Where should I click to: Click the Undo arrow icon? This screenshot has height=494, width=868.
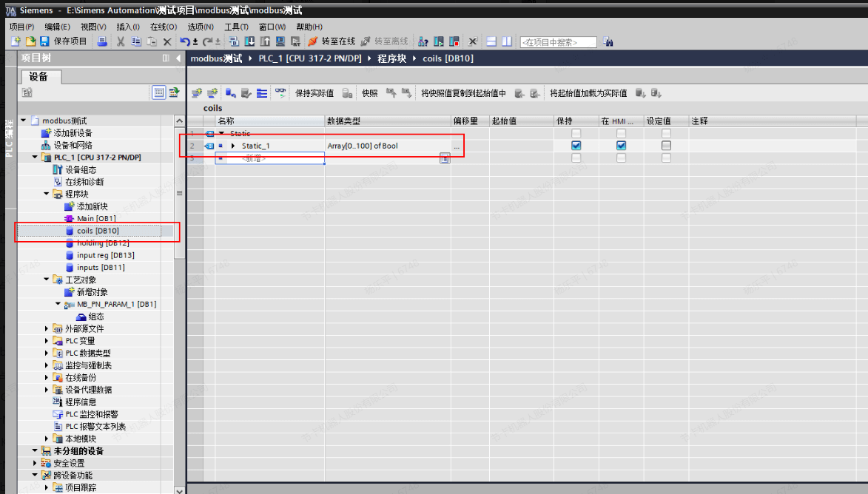(x=186, y=41)
